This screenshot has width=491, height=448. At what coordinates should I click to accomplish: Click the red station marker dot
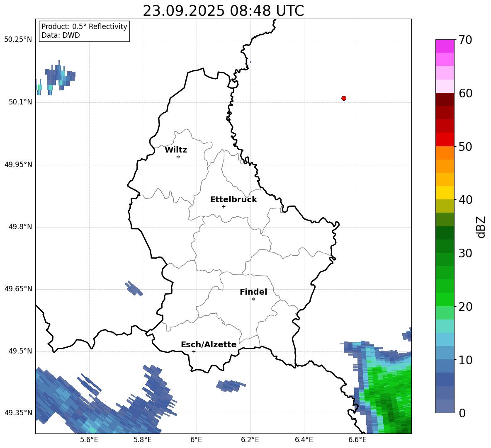[x=344, y=98]
